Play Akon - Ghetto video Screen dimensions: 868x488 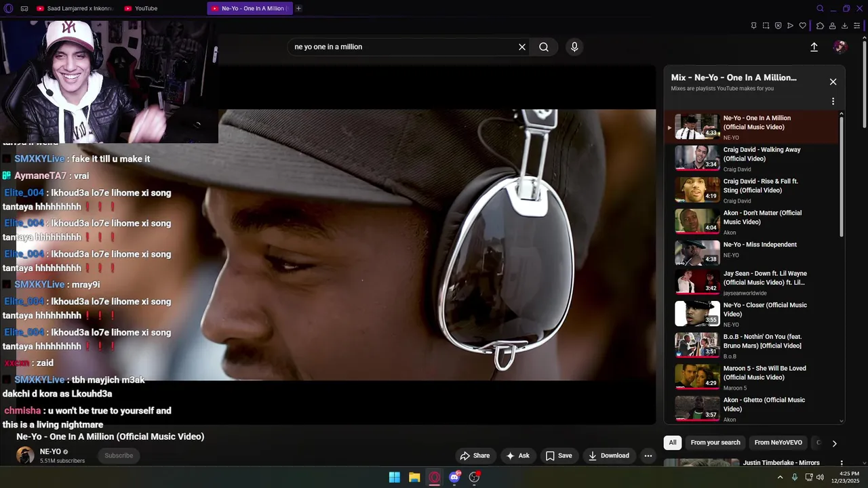[753, 409]
